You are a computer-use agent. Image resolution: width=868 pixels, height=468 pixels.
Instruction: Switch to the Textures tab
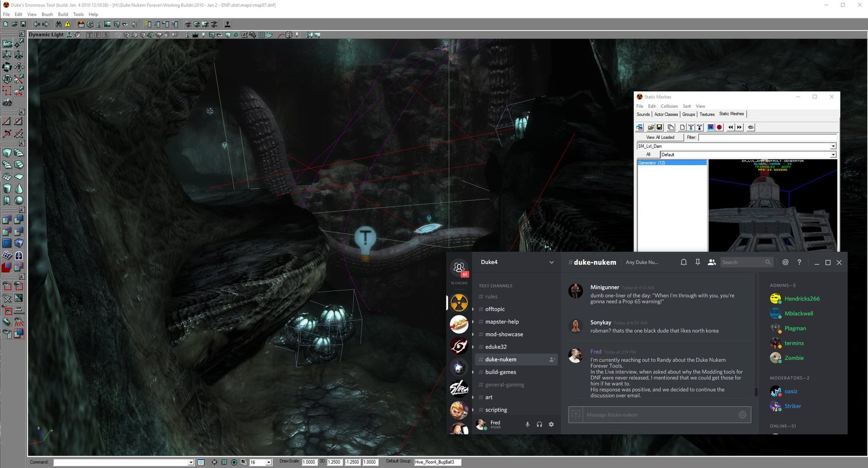pyautogui.click(x=707, y=114)
